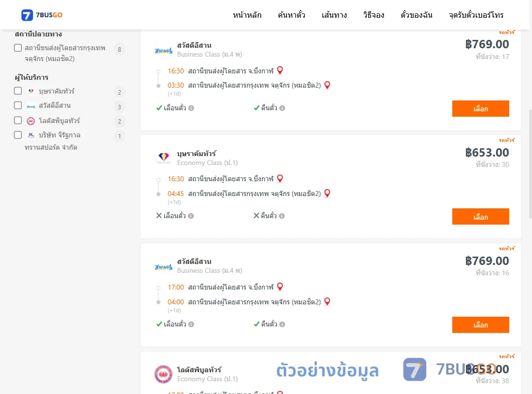Click ที่นั่งว่าง: 30 seat count
532x394 pixels.
click(492, 164)
